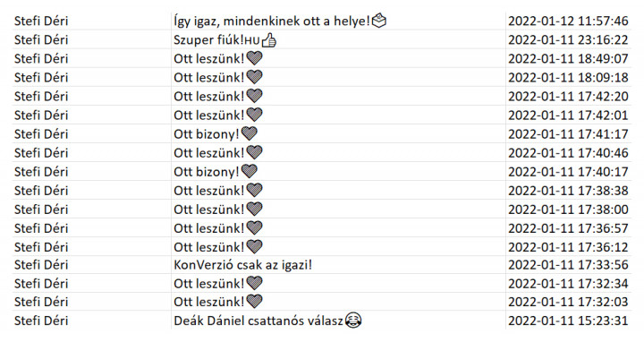
Task: Click the laughing emoji after csattanós válasz
Action: click(353, 321)
